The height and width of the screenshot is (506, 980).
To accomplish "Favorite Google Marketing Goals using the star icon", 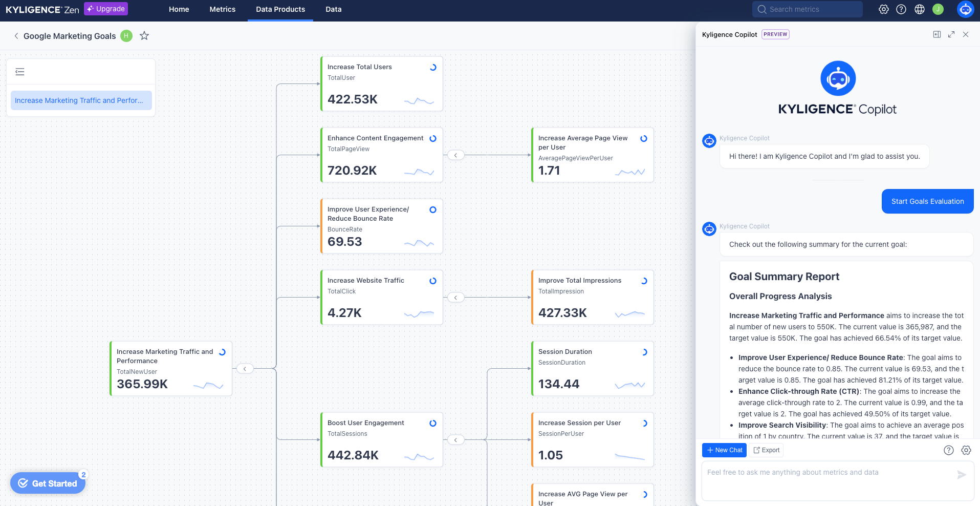I will (x=144, y=36).
